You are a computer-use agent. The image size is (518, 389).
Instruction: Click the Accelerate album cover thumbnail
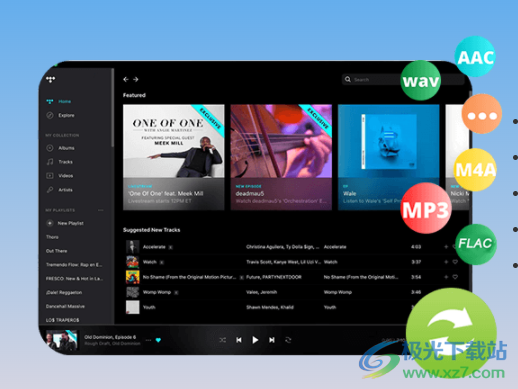coord(132,247)
